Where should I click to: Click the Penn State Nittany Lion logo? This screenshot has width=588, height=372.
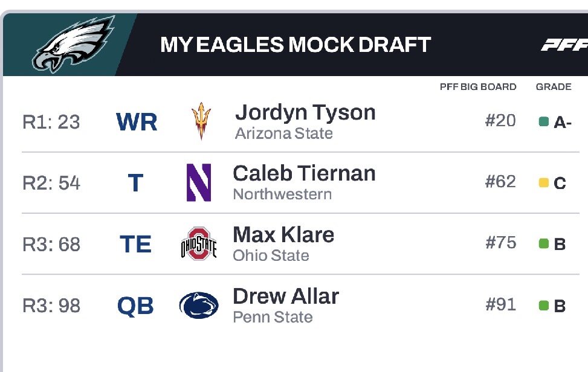(x=199, y=305)
